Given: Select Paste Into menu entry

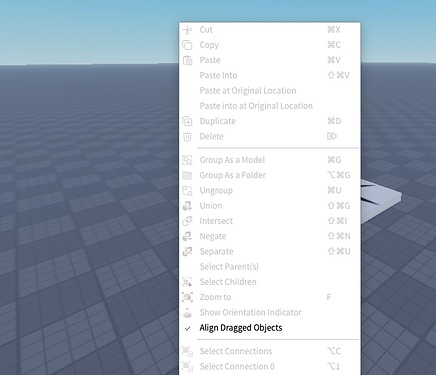Looking at the screenshot, I should point(270,75).
